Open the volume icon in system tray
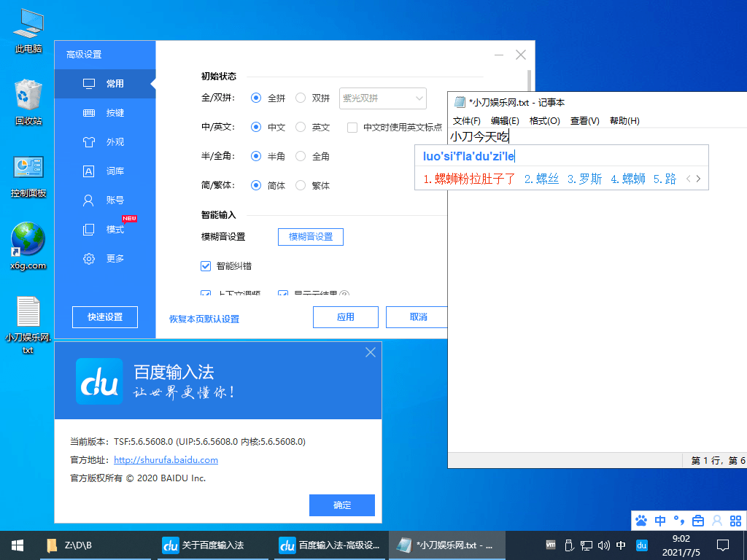 [x=603, y=545]
